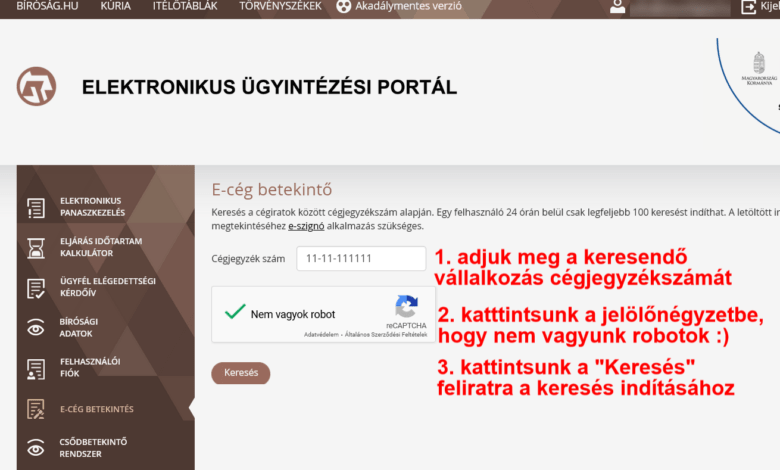This screenshot has width=780, height=470.
Task: Click the E-cég betekintő heading
Action: coord(272,189)
